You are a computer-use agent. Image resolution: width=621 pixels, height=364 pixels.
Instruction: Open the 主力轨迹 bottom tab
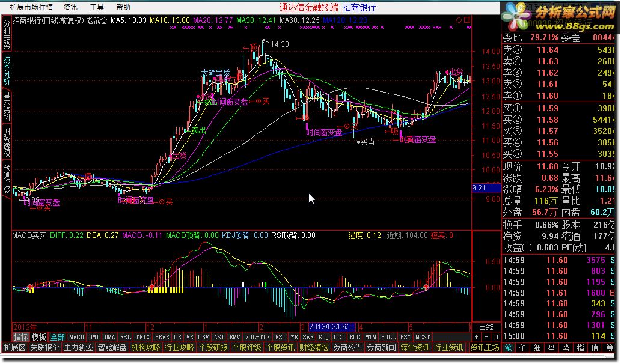pyautogui.click(x=78, y=347)
